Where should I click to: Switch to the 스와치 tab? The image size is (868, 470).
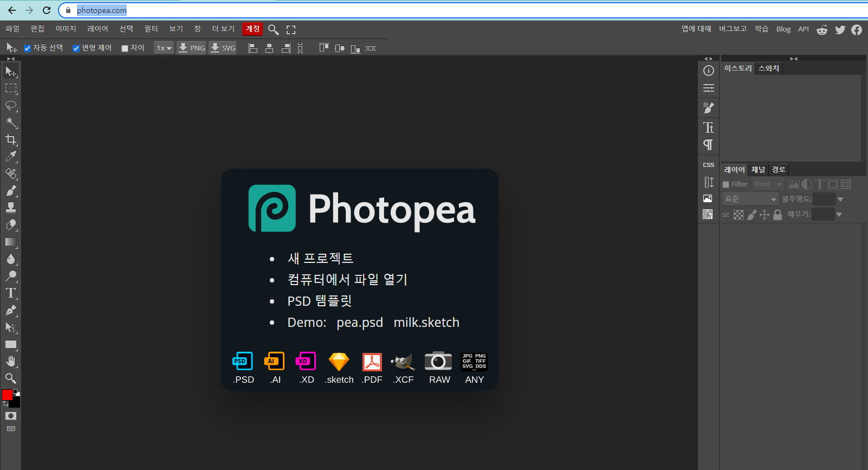[x=769, y=68]
